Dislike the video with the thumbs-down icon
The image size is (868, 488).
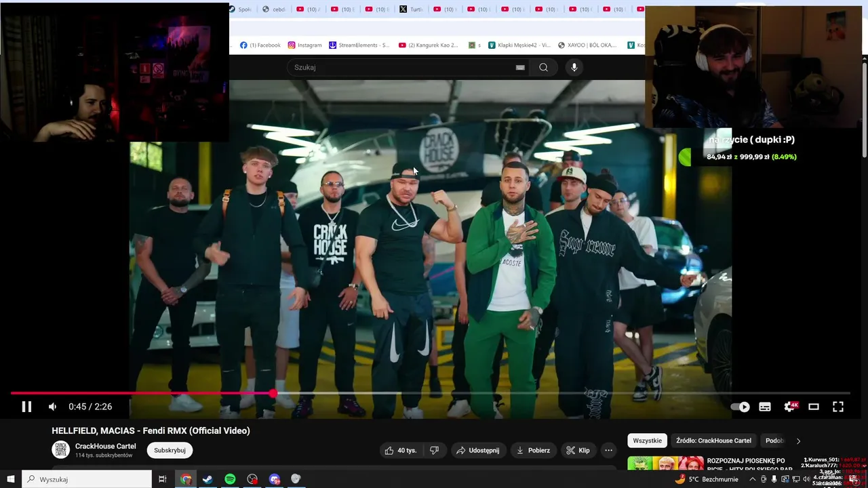click(x=434, y=450)
